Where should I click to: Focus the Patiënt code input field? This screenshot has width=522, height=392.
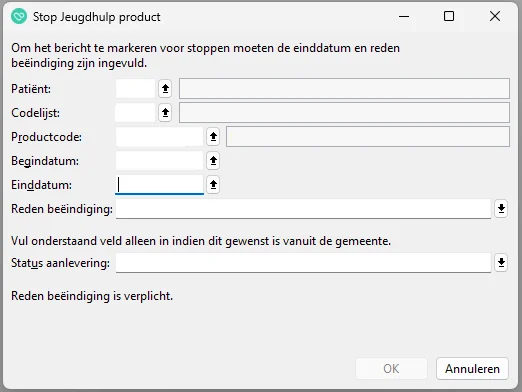135,89
